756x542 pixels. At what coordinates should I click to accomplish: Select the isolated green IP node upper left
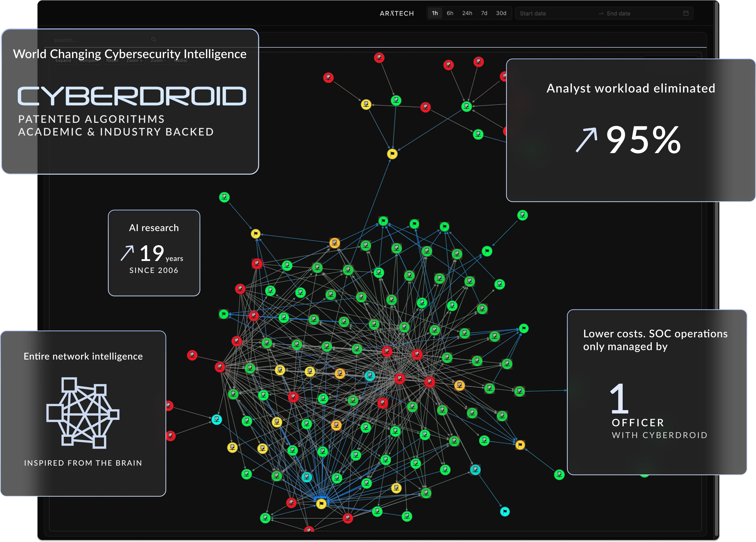[x=224, y=197]
